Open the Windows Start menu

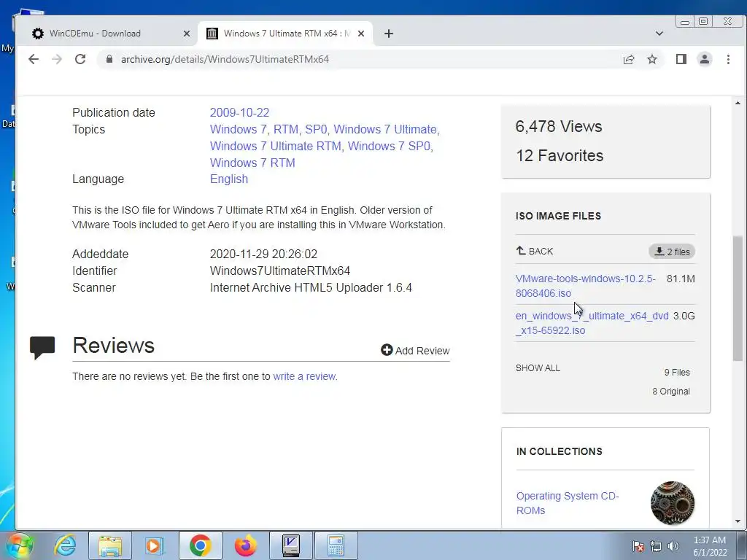20,545
